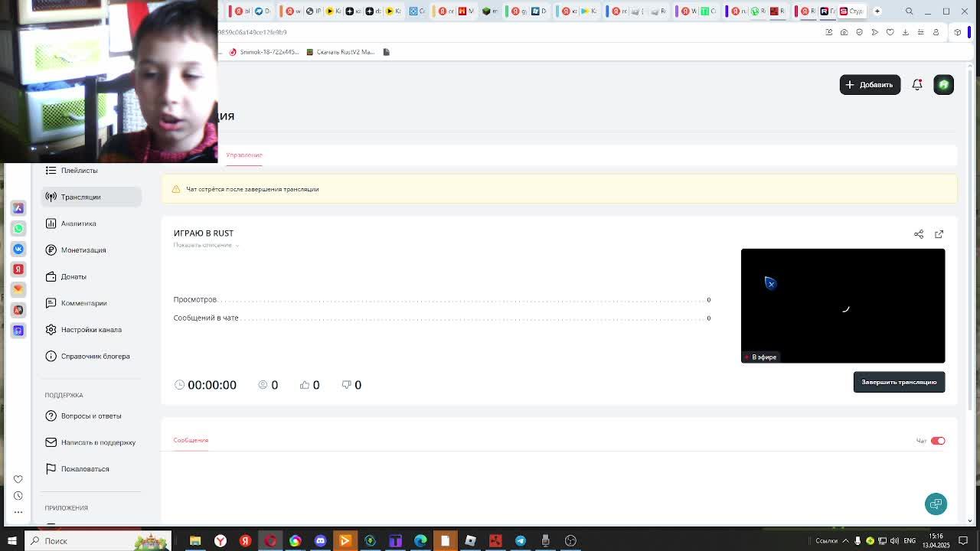This screenshot has width=980, height=551.
Task: Open Yandex Mail in the browser sidebar
Action: 18,289
